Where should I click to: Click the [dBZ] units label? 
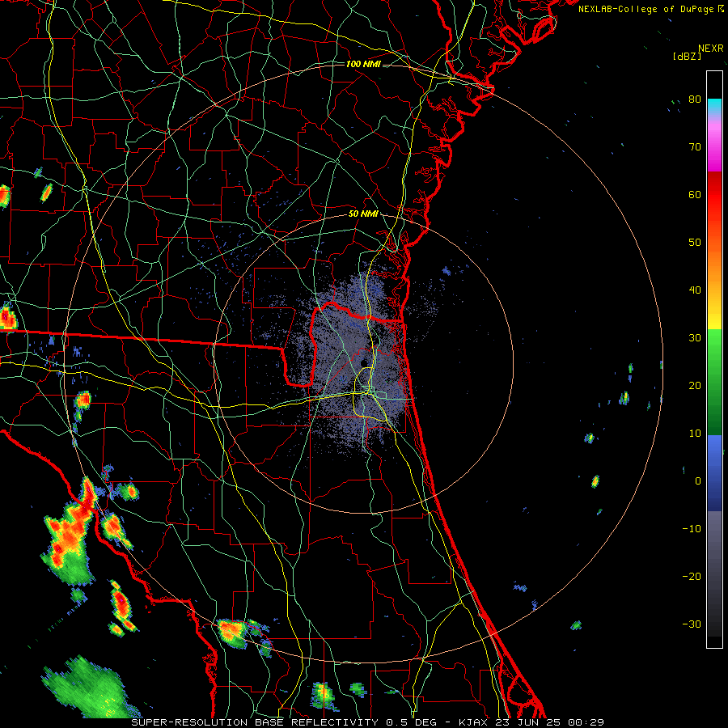pos(687,56)
